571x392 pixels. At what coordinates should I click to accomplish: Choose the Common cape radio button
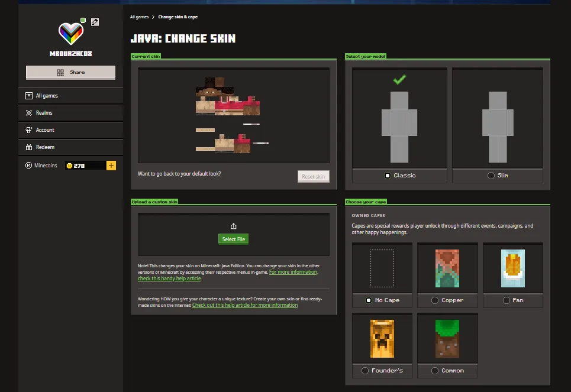[x=434, y=371]
